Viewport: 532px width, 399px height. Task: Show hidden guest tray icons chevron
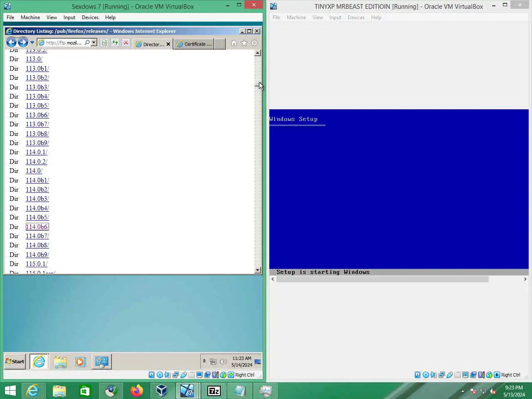(204, 361)
